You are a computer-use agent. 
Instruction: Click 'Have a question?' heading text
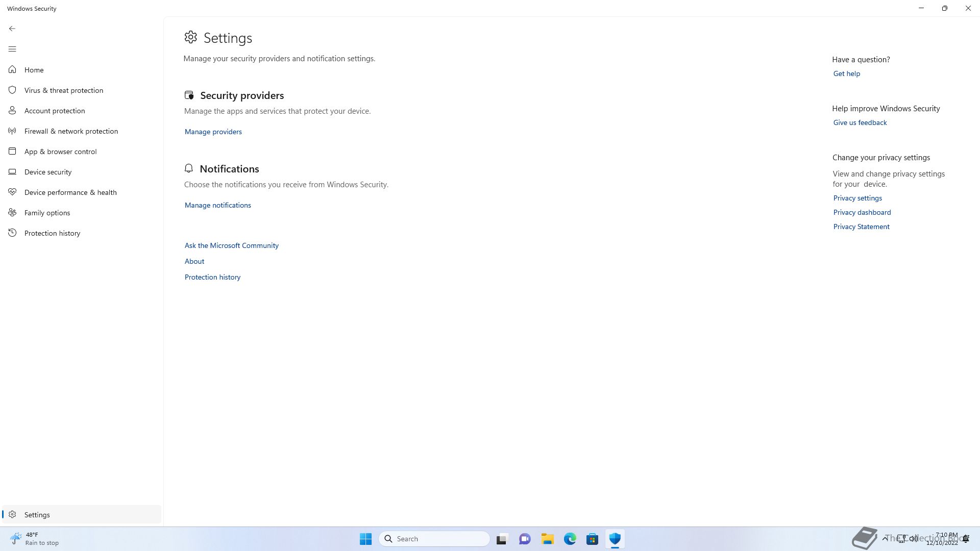pyautogui.click(x=861, y=60)
